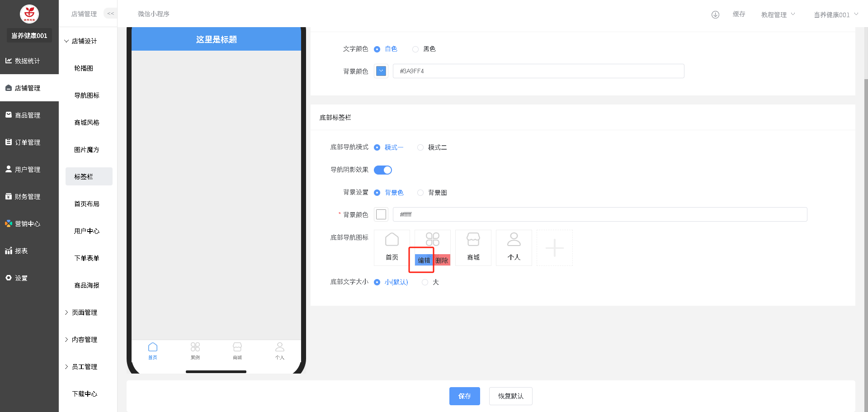Go to 首页布局 in store design menu
Screen dimensions: 868x412
[x=87, y=204]
